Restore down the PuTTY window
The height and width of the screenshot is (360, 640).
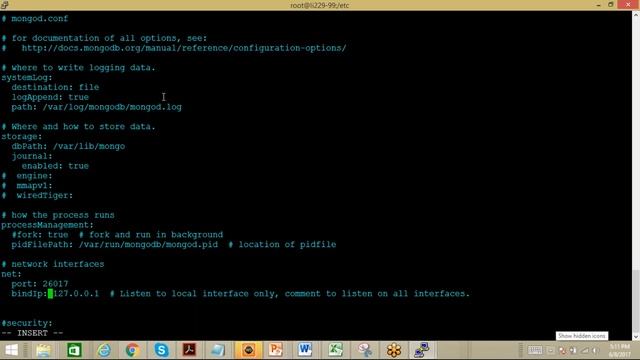(x=611, y=5)
